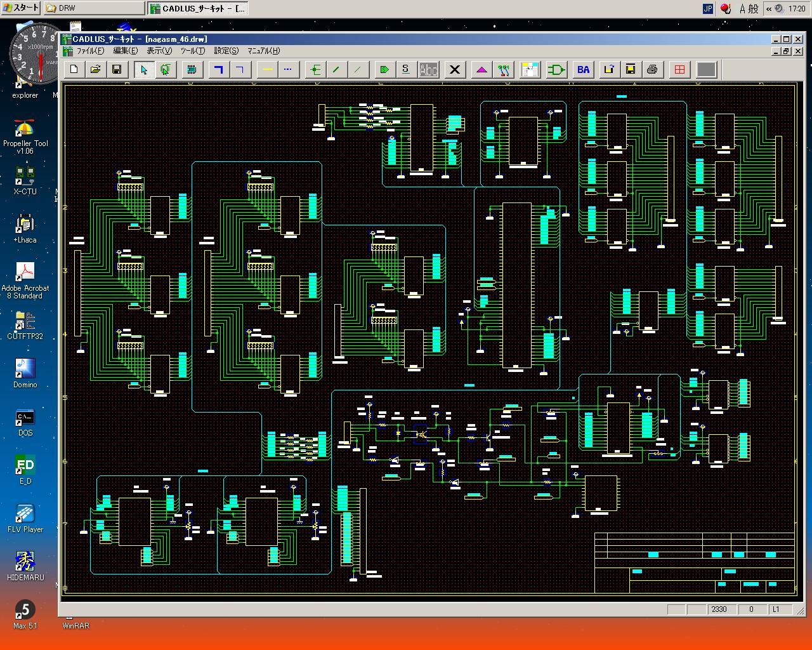812x650 pixels.
Task: Toggle the green tagged signal label tool
Action: point(384,70)
